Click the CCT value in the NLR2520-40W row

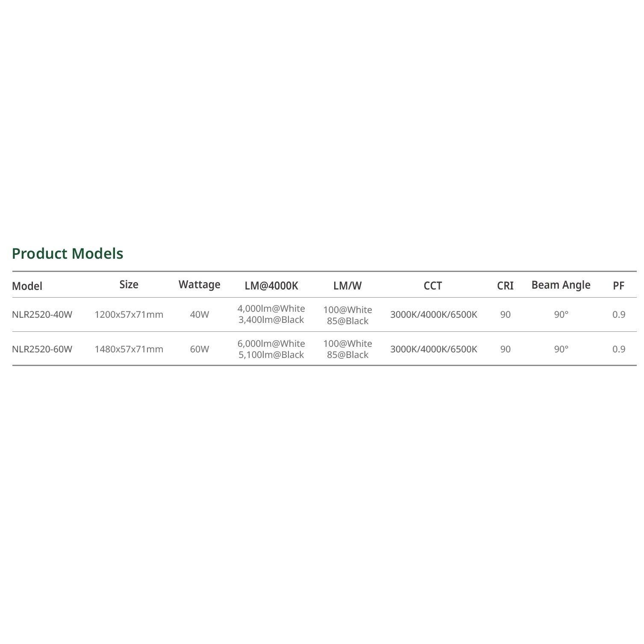point(433,315)
